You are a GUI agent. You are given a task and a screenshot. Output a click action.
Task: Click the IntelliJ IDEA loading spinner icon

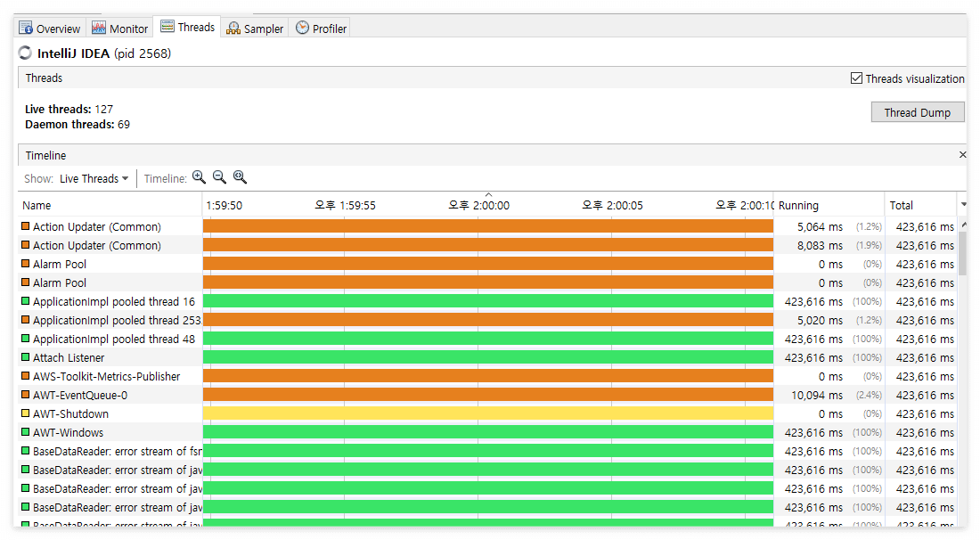coord(25,53)
